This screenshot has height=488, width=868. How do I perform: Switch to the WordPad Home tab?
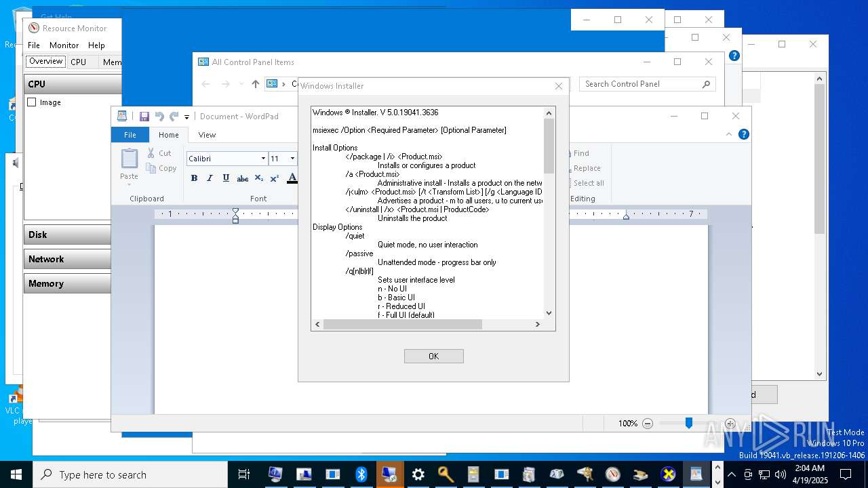[169, 135]
